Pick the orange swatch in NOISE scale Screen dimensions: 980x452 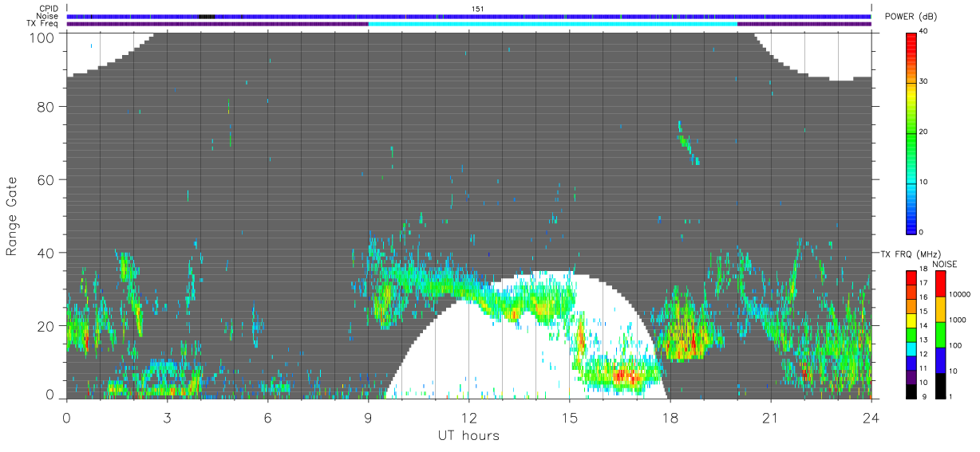[941, 309]
